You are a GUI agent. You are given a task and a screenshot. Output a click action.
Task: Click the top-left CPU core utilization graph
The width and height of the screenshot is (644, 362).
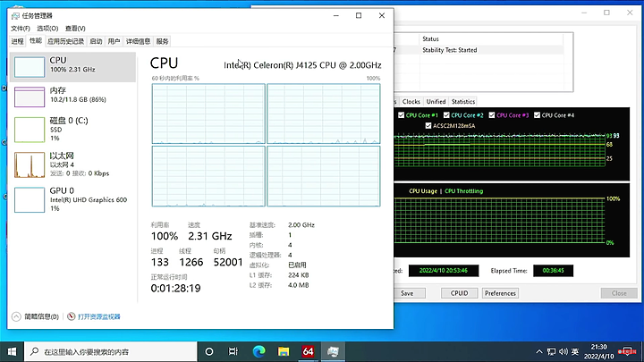(208, 114)
